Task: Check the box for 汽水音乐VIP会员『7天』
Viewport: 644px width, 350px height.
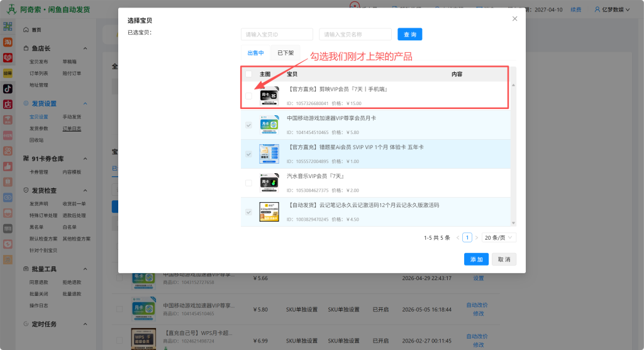Action: point(248,183)
